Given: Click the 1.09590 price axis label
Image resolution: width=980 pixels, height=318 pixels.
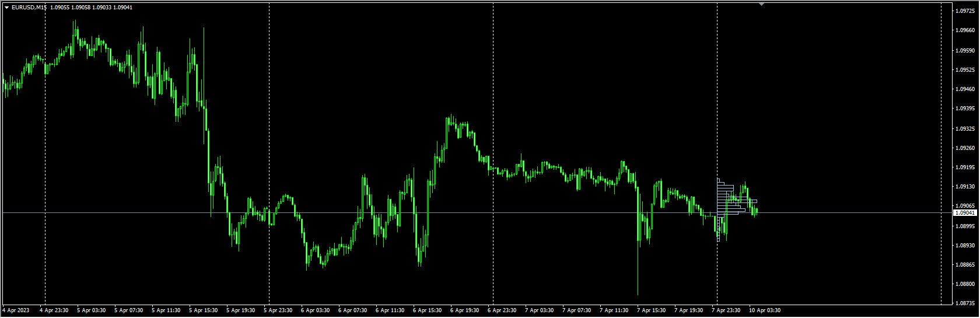Looking at the screenshot, I should (x=966, y=50).
